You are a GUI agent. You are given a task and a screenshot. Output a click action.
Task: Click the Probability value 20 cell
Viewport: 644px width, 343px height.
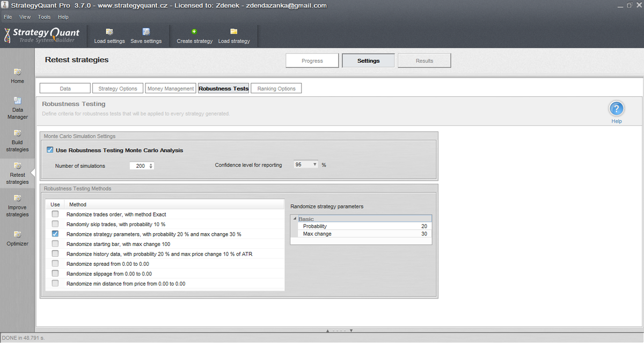pos(424,226)
